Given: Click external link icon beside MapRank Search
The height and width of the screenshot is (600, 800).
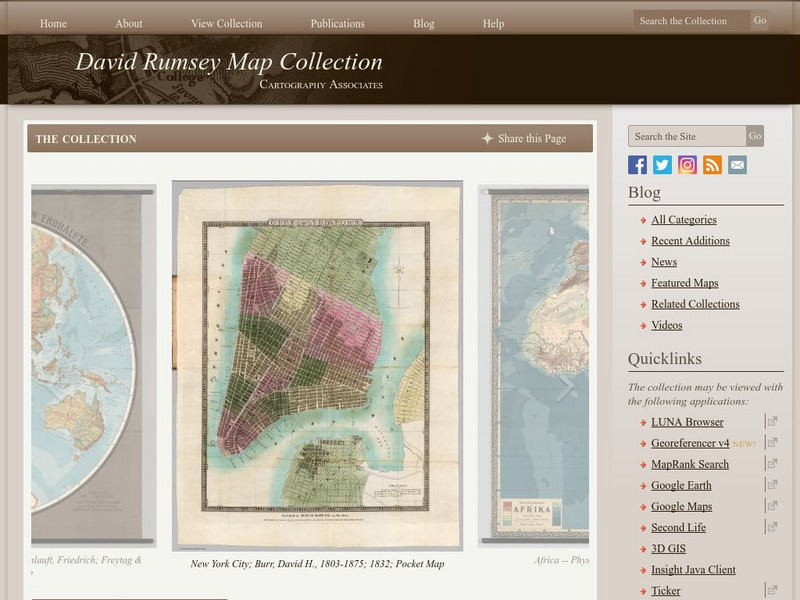Looking at the screenshot, I should [x=772, y=464].
